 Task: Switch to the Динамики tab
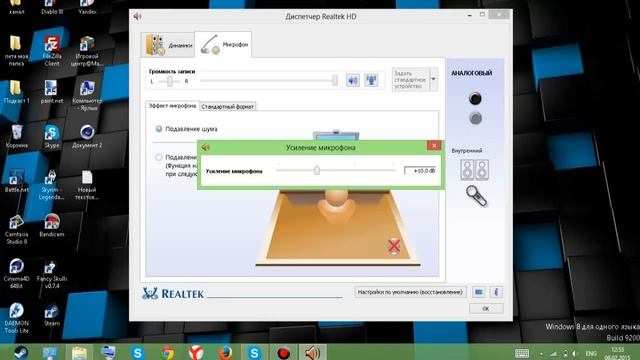169,45
